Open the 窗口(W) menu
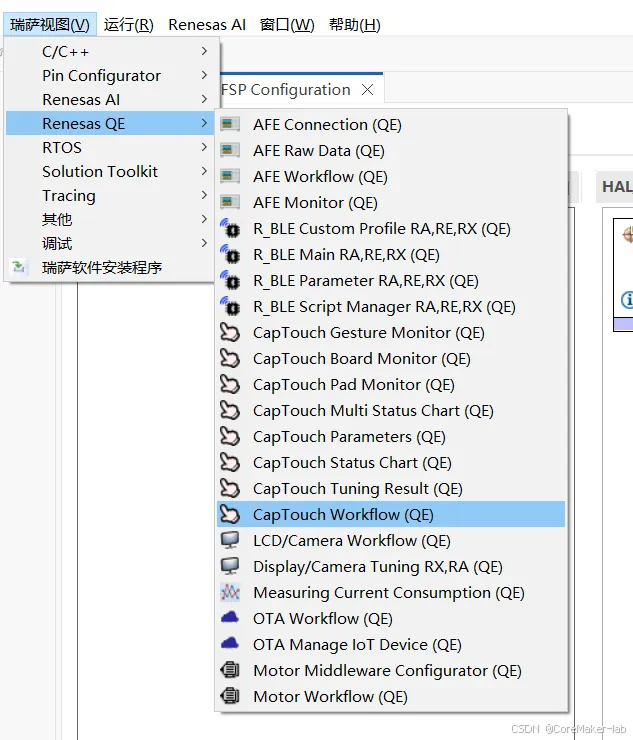 click(287, 25)
